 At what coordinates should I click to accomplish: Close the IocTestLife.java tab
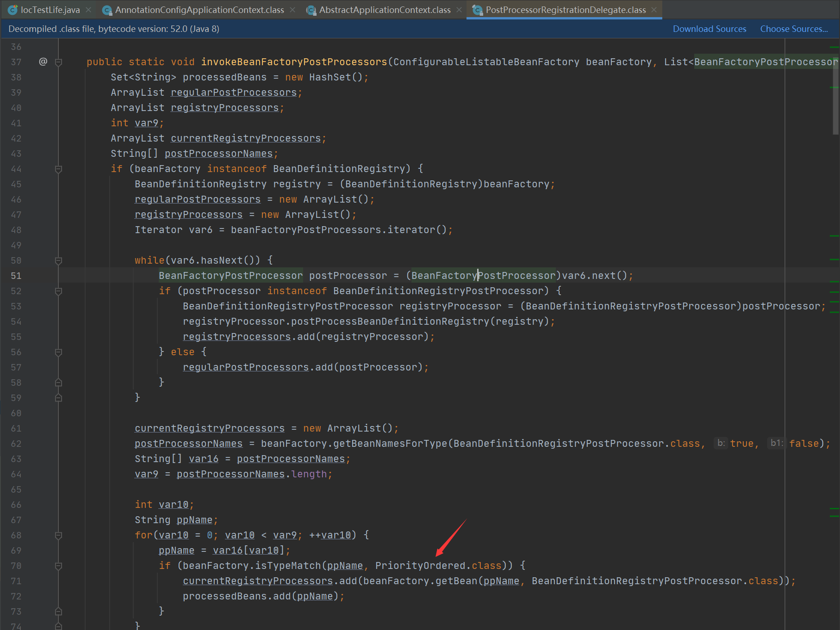[88, 10]
